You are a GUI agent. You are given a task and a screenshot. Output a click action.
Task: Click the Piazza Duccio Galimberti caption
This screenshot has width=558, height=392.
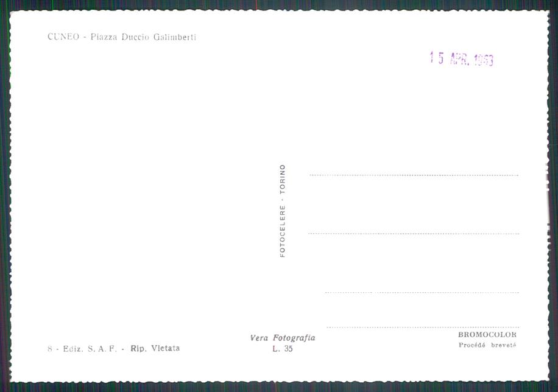click(143, 37)
